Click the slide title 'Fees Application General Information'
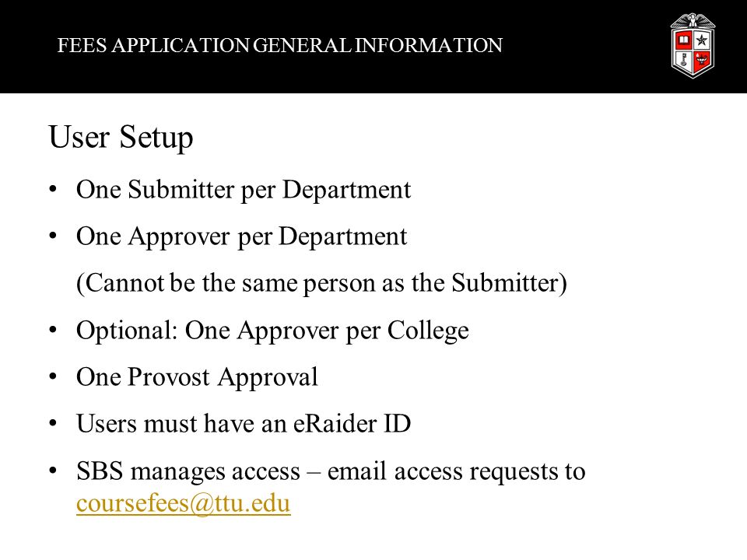This screenshot has width=747, height=560. tap(280, 46)
